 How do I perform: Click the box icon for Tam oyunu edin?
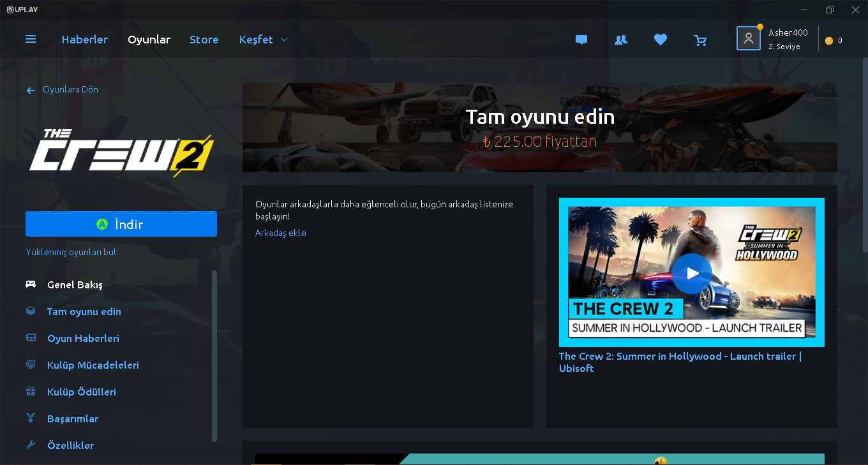[x=31, y=311]
